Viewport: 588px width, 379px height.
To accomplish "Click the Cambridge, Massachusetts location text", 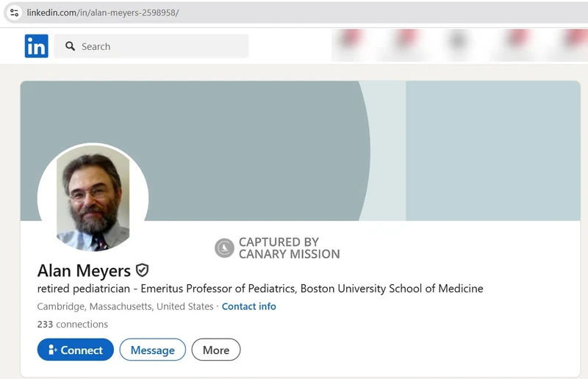I will point(125,306).
